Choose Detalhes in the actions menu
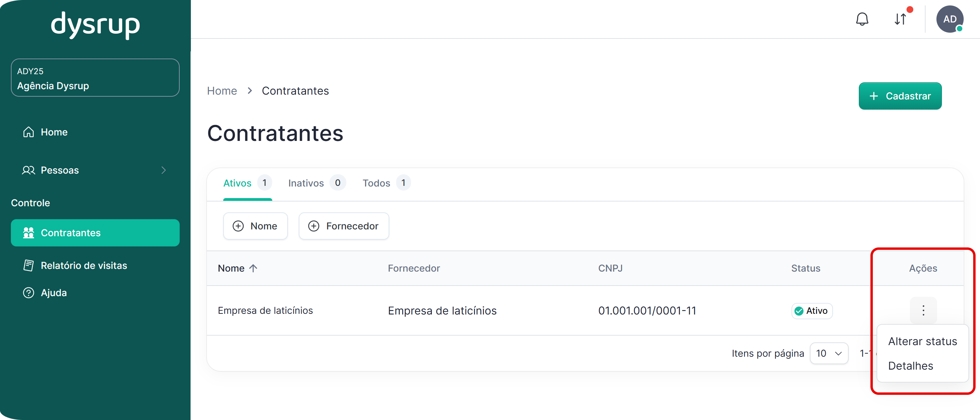This screenshot has width=980, height=420. 910,366
